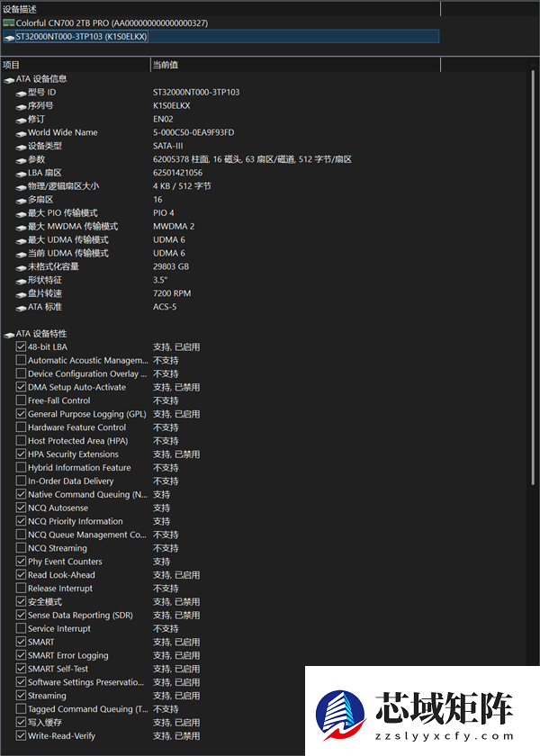Screen dimensions: 540x756
Task: Toggle the Streaming checkbox
Action: (21, 696)
